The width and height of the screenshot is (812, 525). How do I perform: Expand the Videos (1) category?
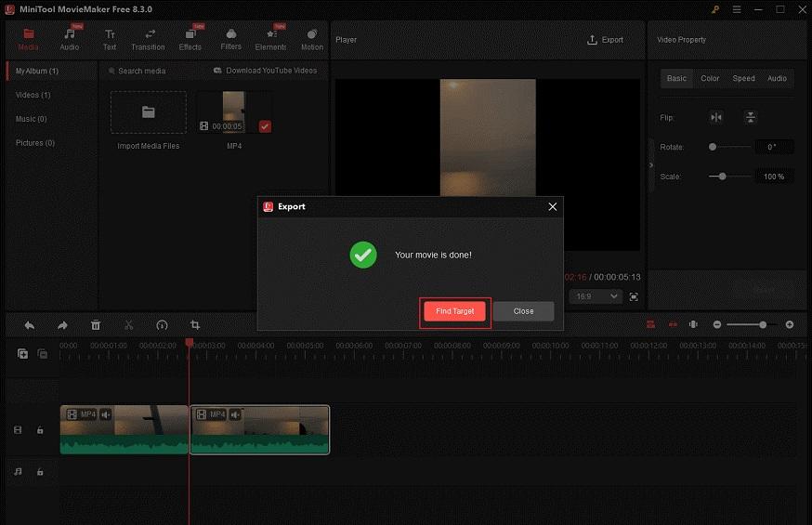coord(33,95)
